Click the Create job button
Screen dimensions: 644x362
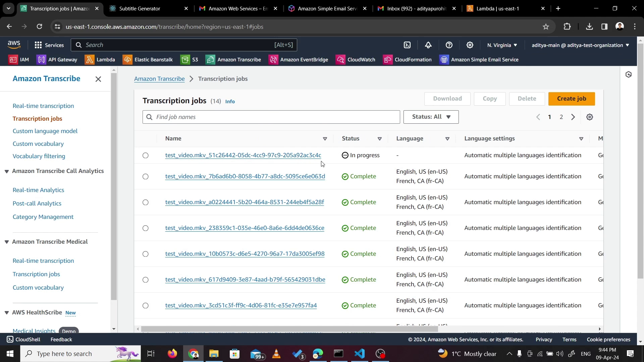572,99
